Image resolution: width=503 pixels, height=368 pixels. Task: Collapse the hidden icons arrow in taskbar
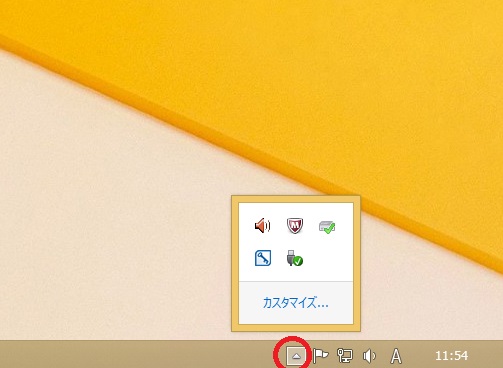pos(296,356)
